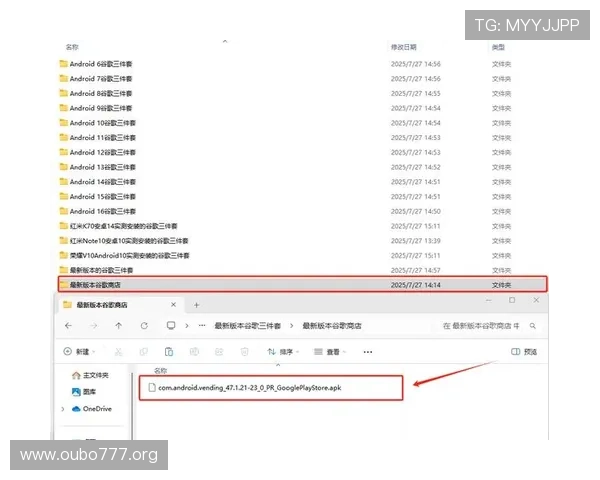Screen dimensions: 600x480
Task: Click date 2025/7/27 14:50 cell
Action: coord(415,211)
